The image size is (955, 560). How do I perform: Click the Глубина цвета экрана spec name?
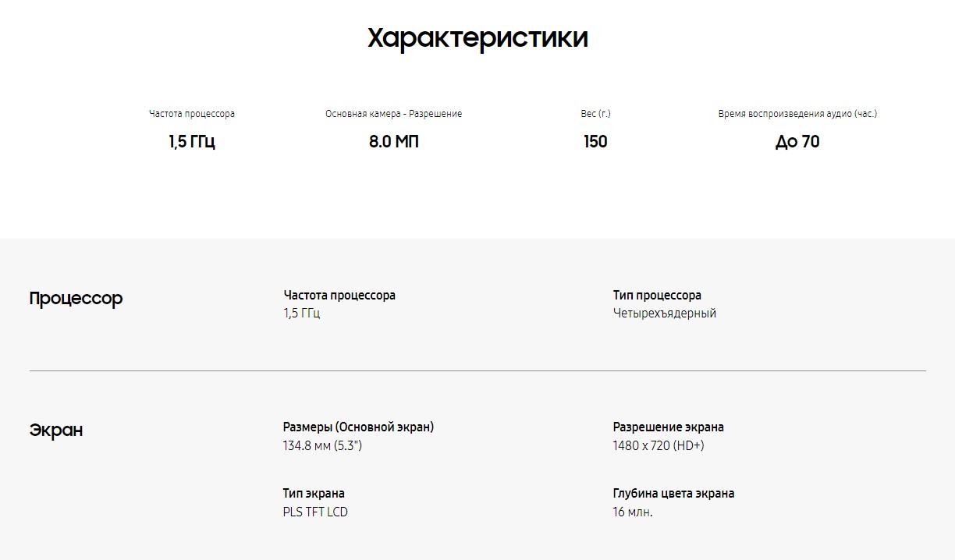(x=673, y=494)
